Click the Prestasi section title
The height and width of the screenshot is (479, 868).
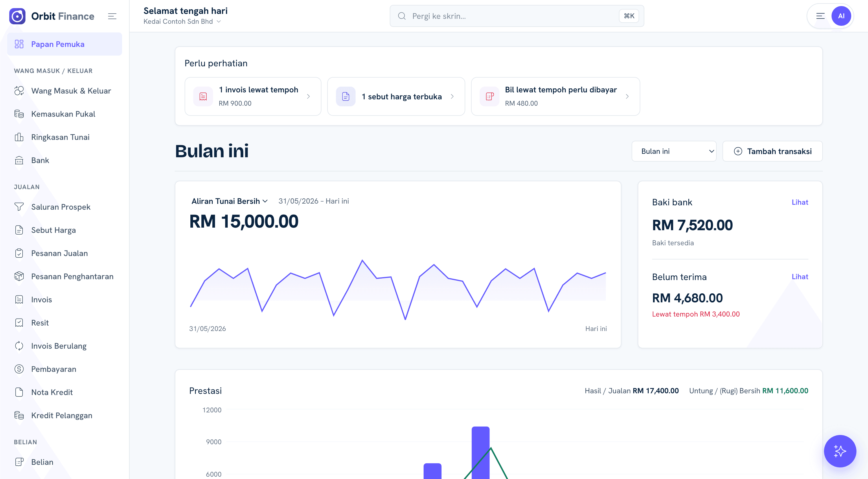[x=205, y=391]
